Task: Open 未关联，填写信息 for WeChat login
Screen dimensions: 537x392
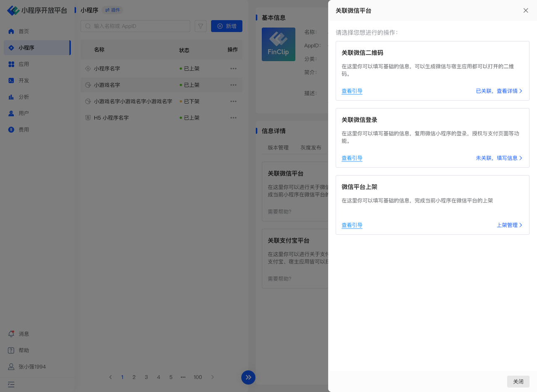Action: tap(499, 158)
